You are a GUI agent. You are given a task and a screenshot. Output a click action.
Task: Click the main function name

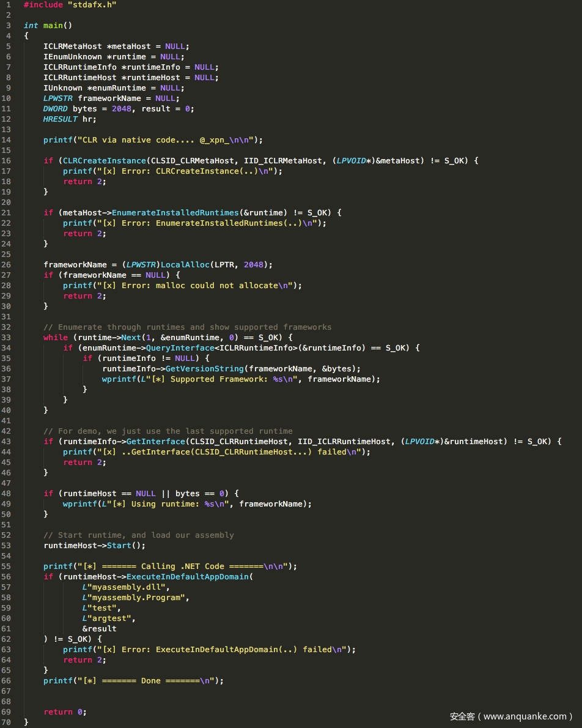[x=53, y=26]
